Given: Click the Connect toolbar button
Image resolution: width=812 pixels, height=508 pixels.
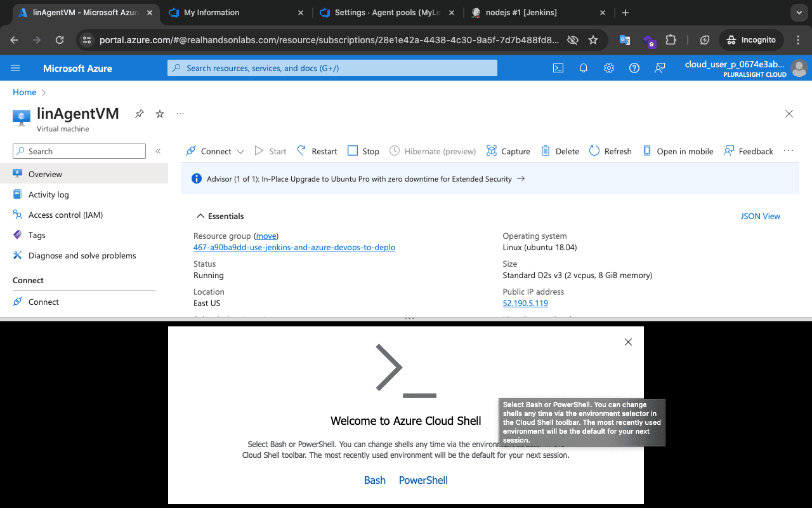Looking at the screenshot, I should [209, 151].
